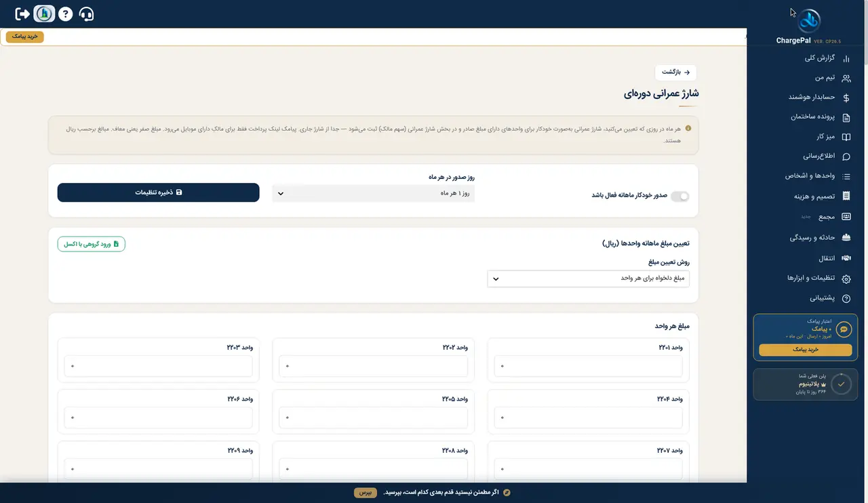
Task: Open the روز صدور در هر ماه dropdown
Action: 374,193
